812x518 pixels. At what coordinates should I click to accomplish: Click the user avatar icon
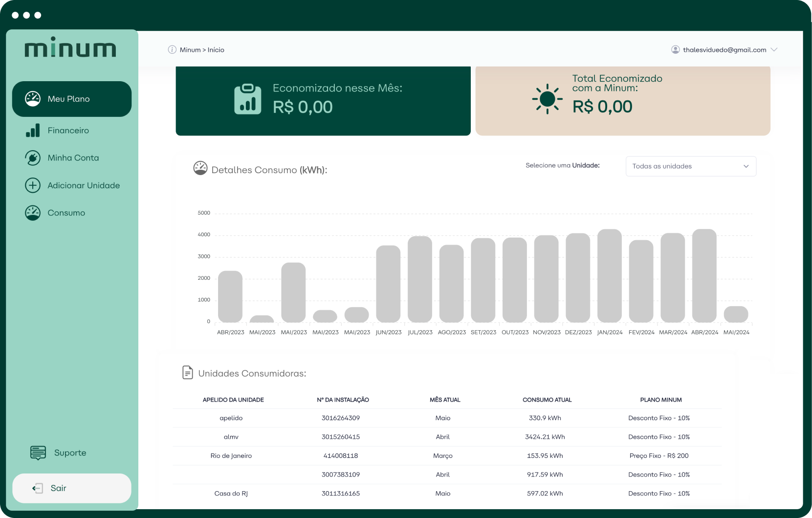pos(676,50)
